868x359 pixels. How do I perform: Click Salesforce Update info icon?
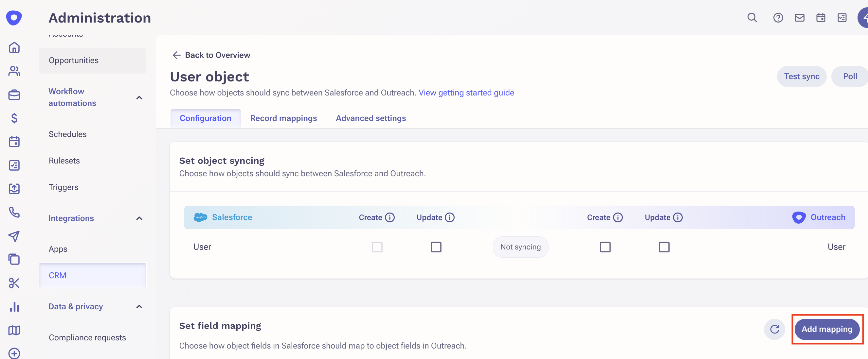click(x=450, y=217)
